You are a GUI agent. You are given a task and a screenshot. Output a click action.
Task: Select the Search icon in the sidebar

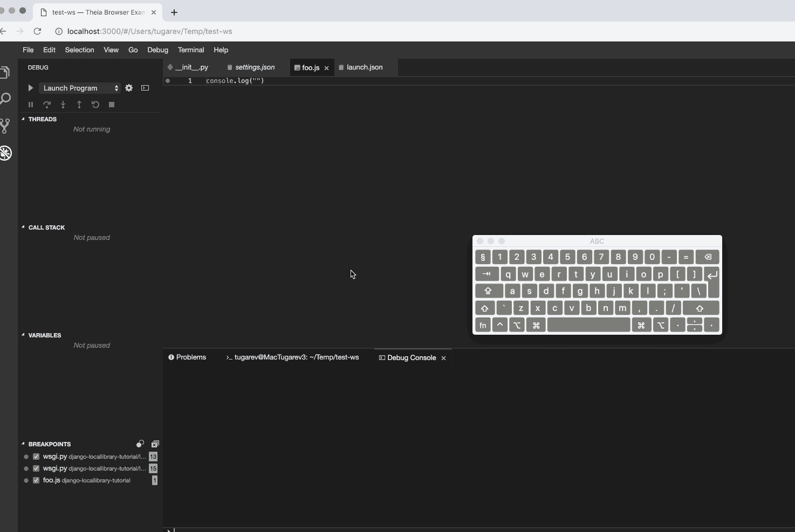[6, 99]
